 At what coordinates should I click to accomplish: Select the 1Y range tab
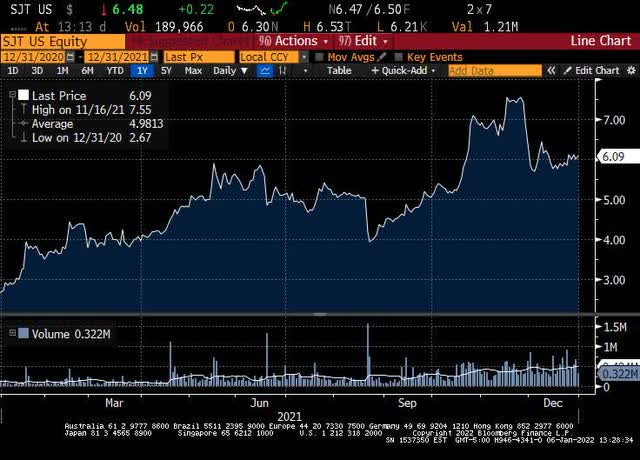pos(142,71)
